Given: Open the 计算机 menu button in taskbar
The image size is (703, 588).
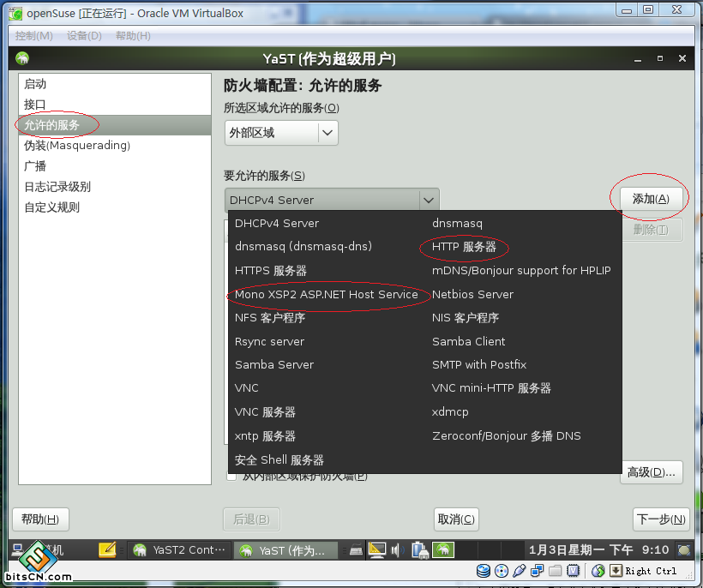Looking at the screenshot, I should [38, 550].
